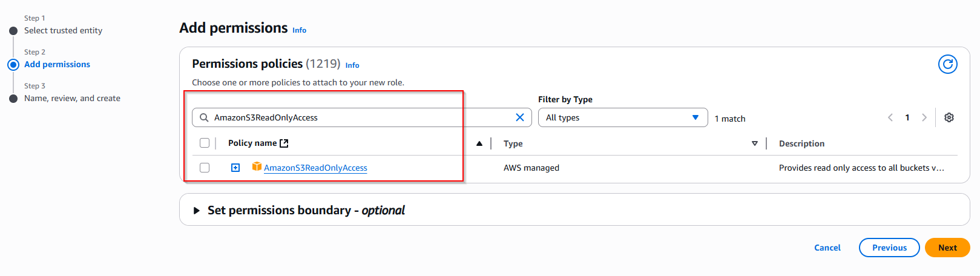
Task: Clear the policy search text with X
Action: tap(519, 117)
